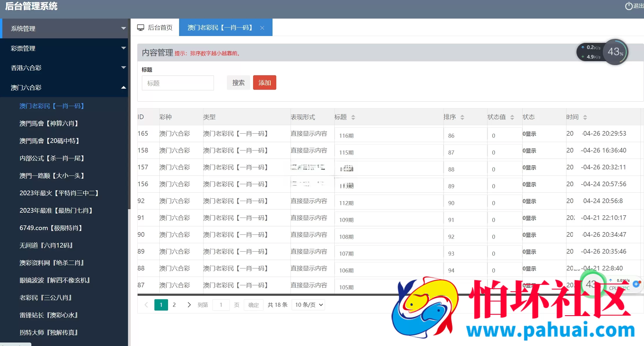
Task: Edit sort value 90 for ID 92
Action: click(465, 203)
